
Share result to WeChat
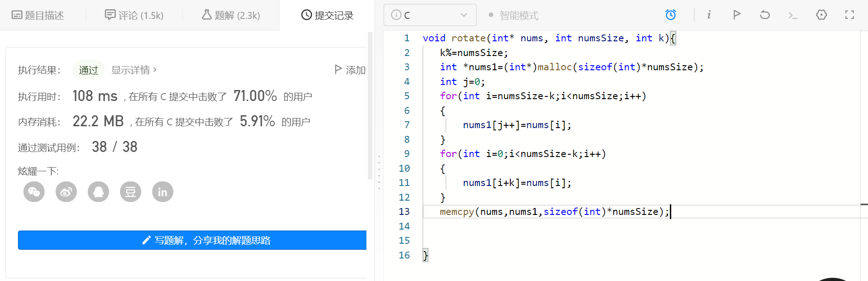coord(34,191)
